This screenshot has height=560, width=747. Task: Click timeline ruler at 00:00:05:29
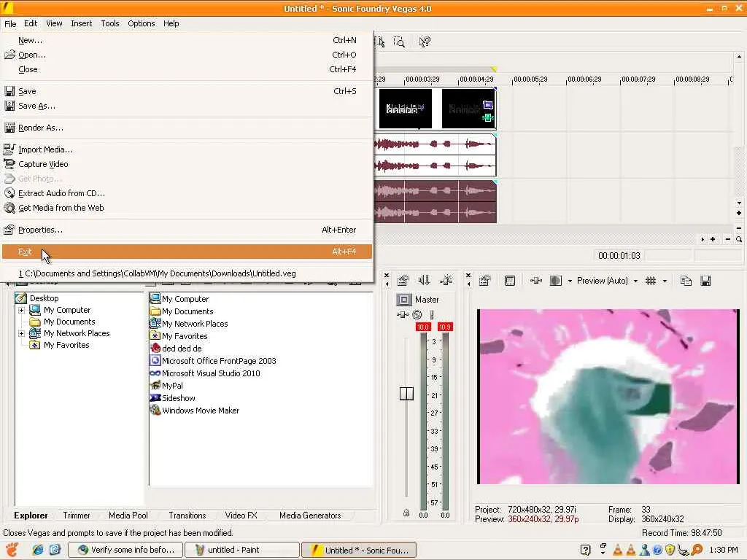click(x=531, y=79)
